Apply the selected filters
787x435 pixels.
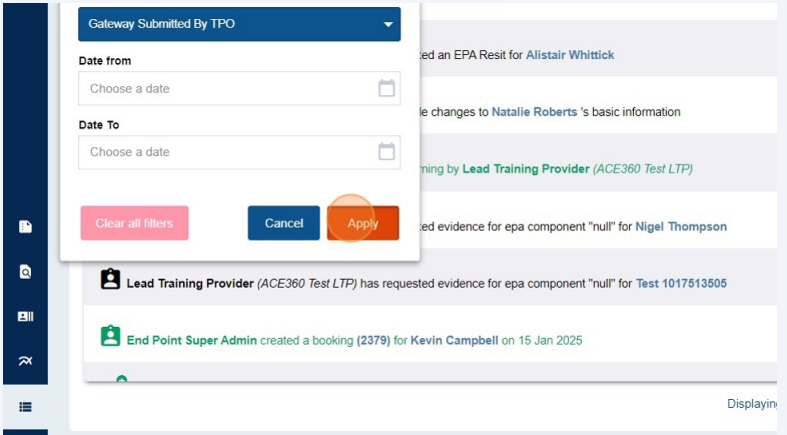(363, 223)
